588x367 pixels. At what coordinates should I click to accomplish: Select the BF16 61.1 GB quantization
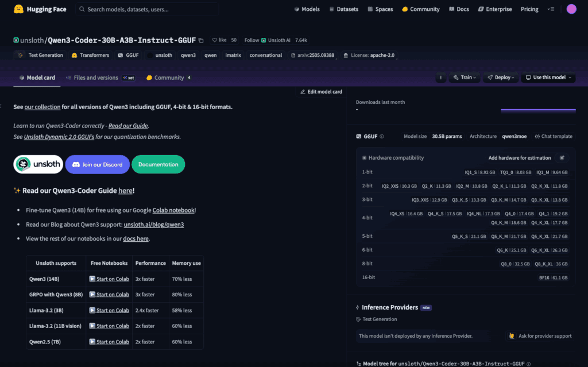(x=553, y=277)
